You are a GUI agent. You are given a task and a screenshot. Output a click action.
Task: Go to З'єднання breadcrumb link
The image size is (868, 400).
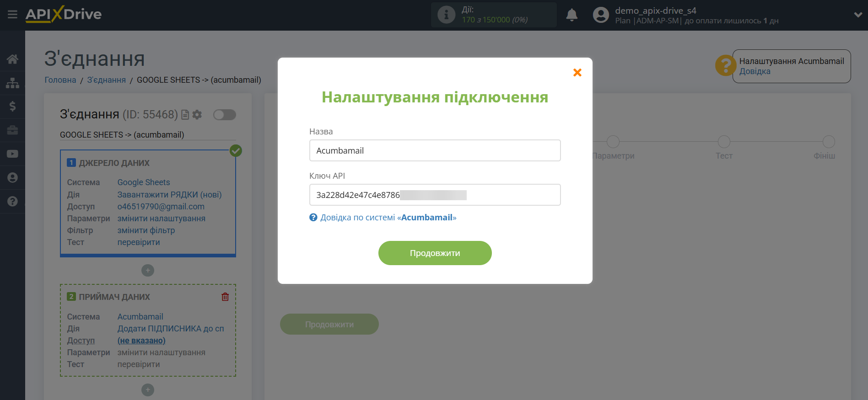pyautogui.click(x=106, y=80)
